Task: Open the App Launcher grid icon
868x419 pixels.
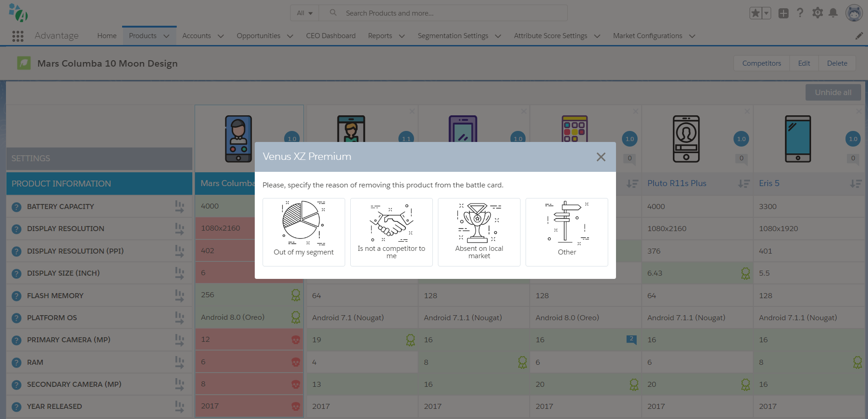Action: tap(18, 36)
